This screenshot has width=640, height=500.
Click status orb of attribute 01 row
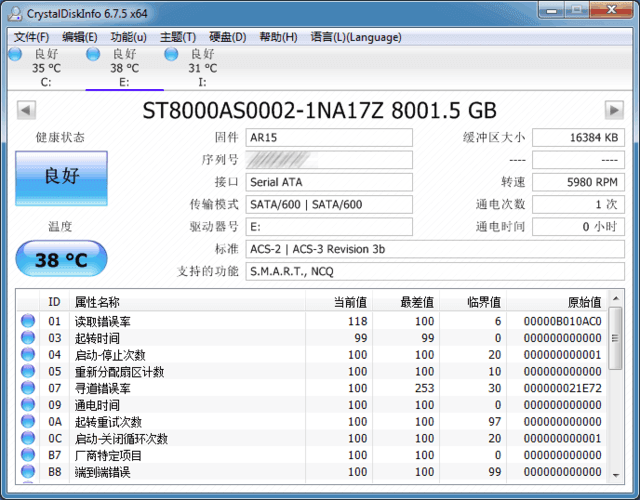[28, 321]
